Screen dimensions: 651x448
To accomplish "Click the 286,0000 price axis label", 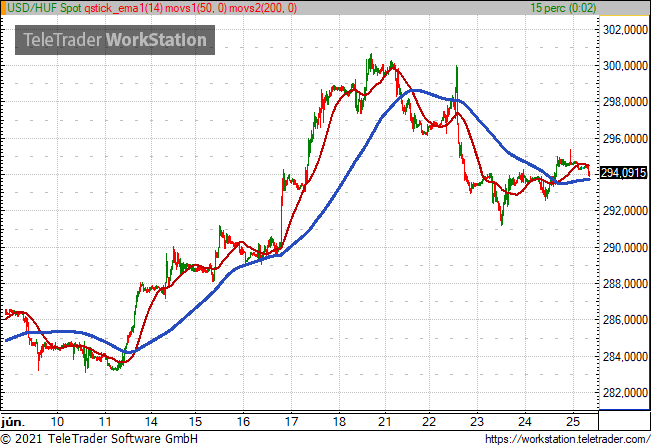I will point(625,320).
